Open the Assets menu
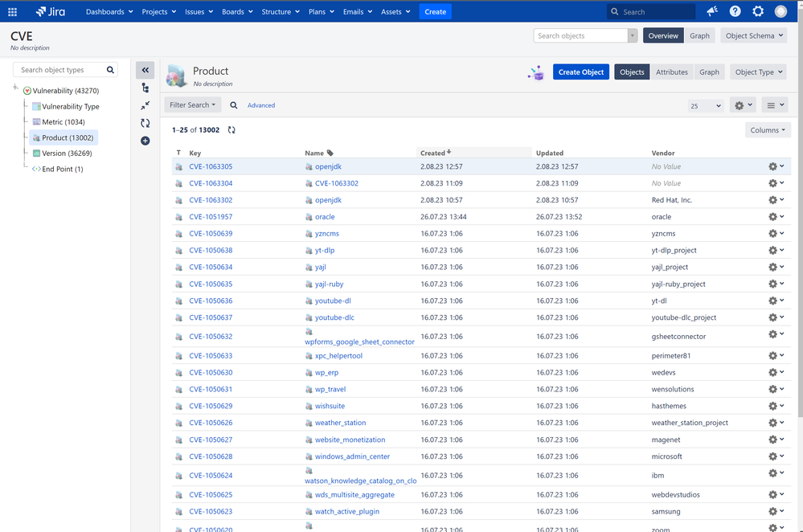 point(395,12)
